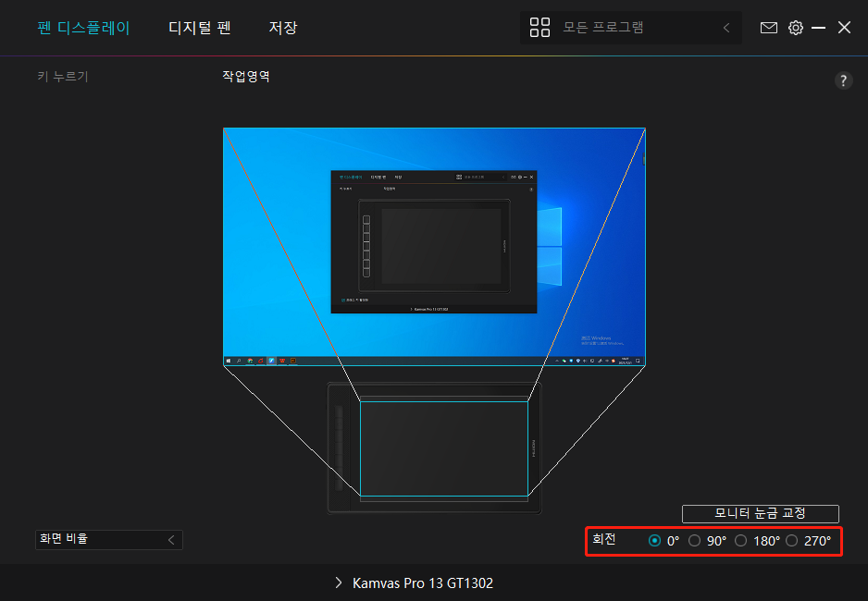The height and width of the screenshot is (601, 868).
Task: Click the 모니터 눈금 교정 calibration button
Action: 760,513
